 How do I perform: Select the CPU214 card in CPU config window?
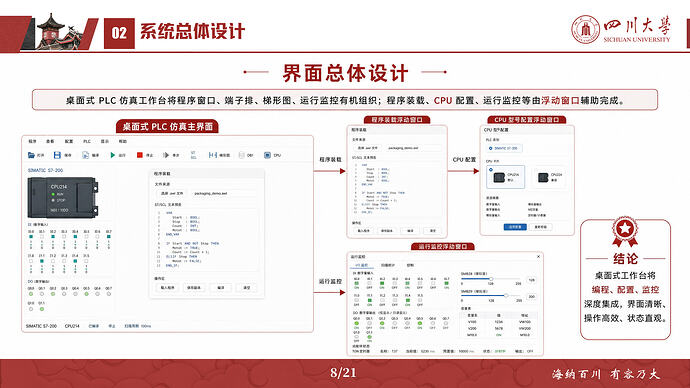506,177
